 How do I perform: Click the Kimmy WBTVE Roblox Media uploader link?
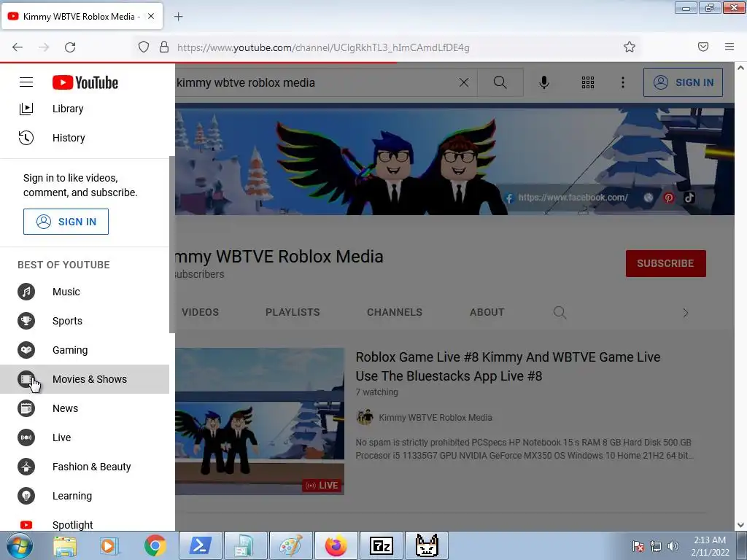[x=436, y=418]
